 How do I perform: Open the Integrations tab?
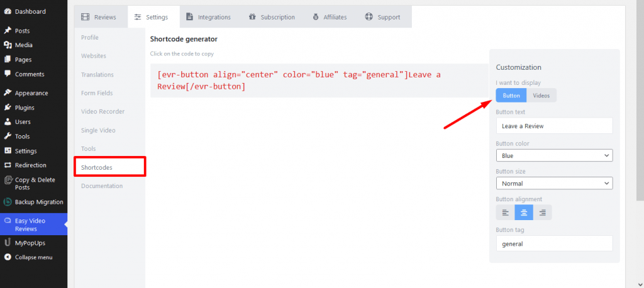coord(208,17)
